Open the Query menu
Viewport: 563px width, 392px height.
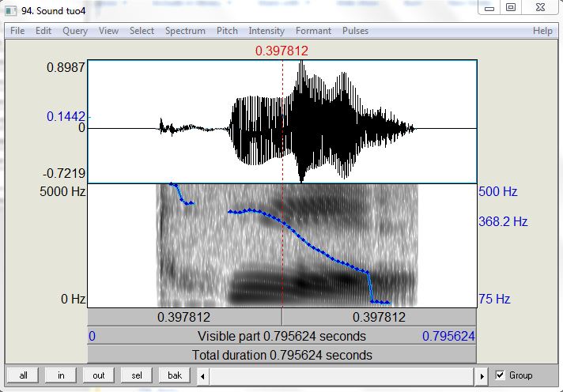click(x=75, y=31)
